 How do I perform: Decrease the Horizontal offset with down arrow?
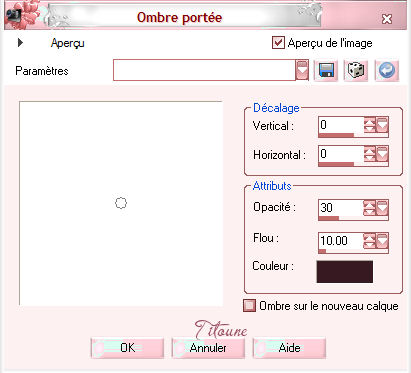[x=369, y=158]
